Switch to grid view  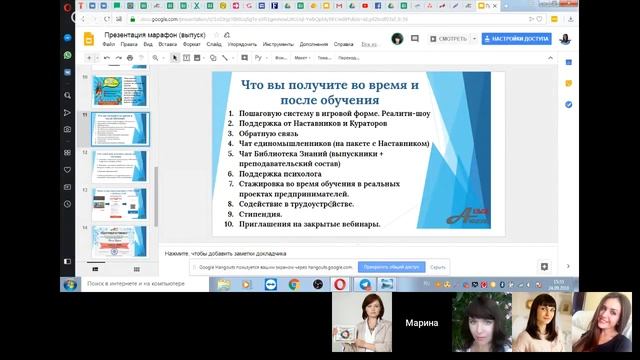[137, 269]
